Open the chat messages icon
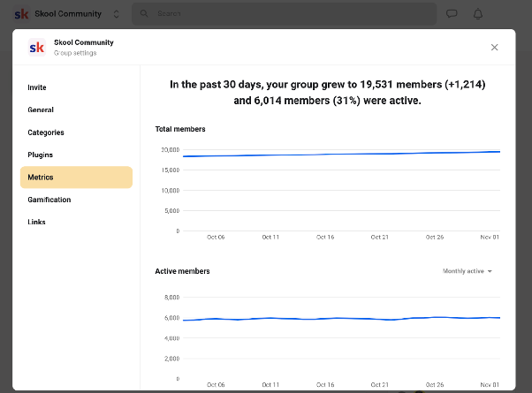 [452, 13]
